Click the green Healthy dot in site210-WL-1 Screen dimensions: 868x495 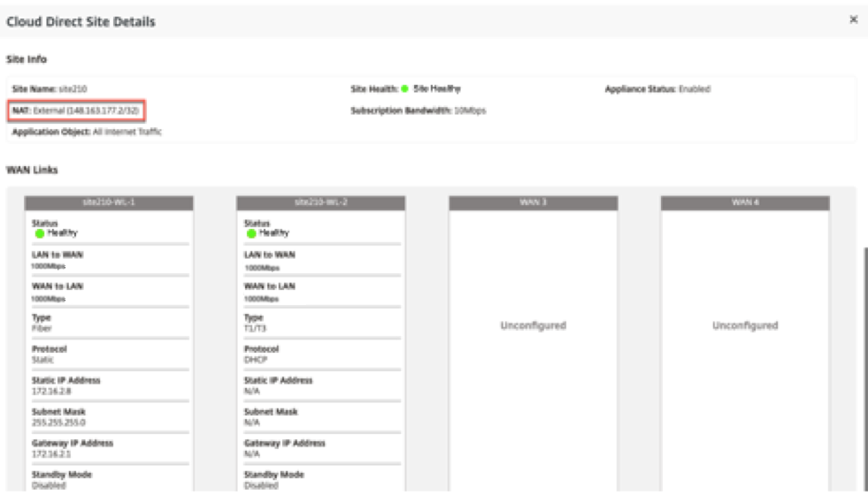39,233
